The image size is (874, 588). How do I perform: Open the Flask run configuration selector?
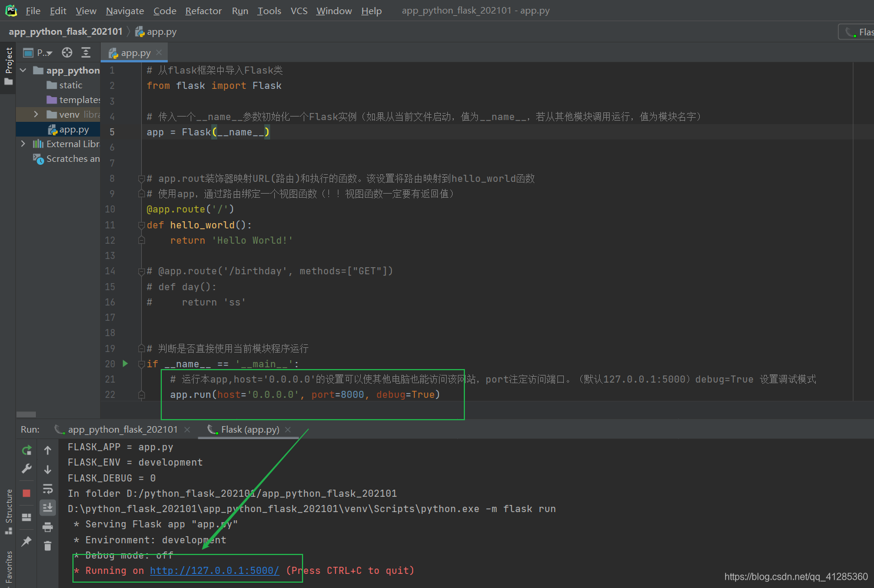click(x=856, y=32)
